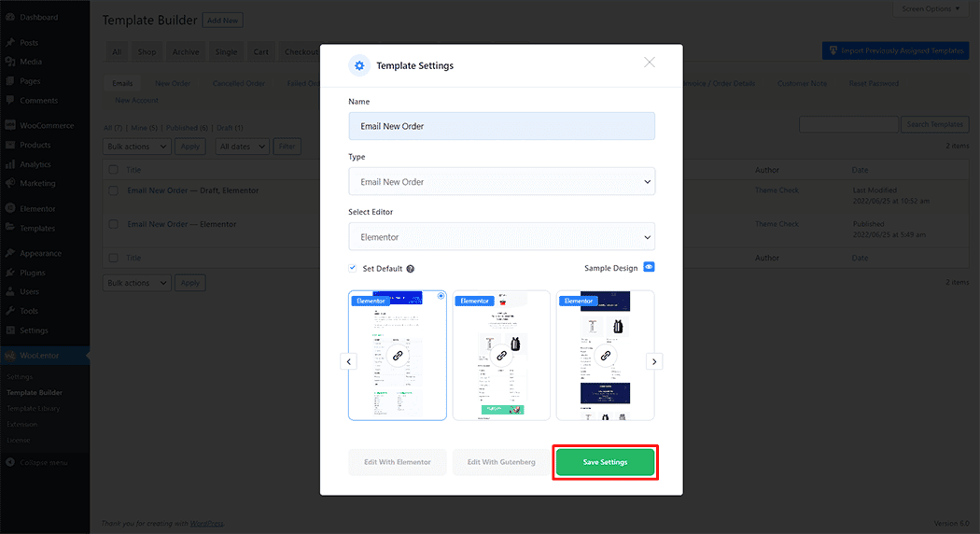Click the link icon on the first template thumbnail
This screenshot has height=534, width=980.
(x=398, y=356)
